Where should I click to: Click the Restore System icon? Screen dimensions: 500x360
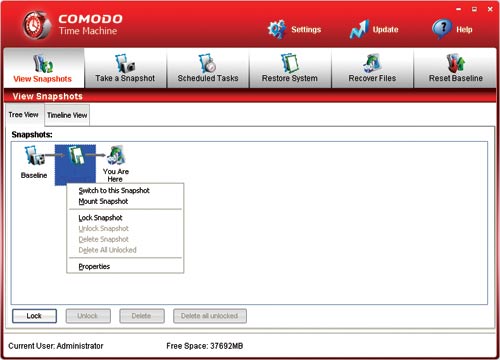289,63
